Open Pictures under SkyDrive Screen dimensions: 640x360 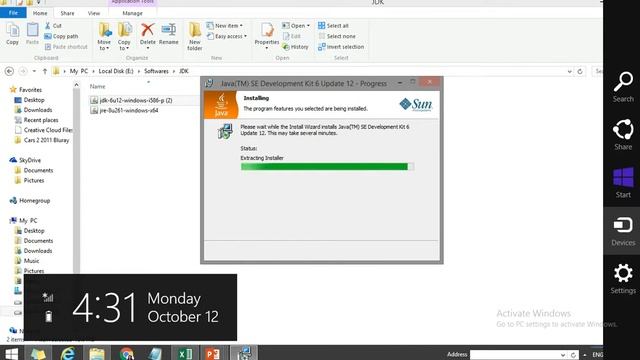(x=29, y=180)
